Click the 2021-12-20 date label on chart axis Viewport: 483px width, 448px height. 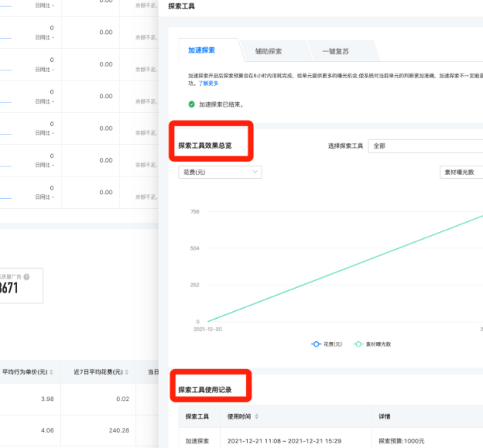point(207,329)
